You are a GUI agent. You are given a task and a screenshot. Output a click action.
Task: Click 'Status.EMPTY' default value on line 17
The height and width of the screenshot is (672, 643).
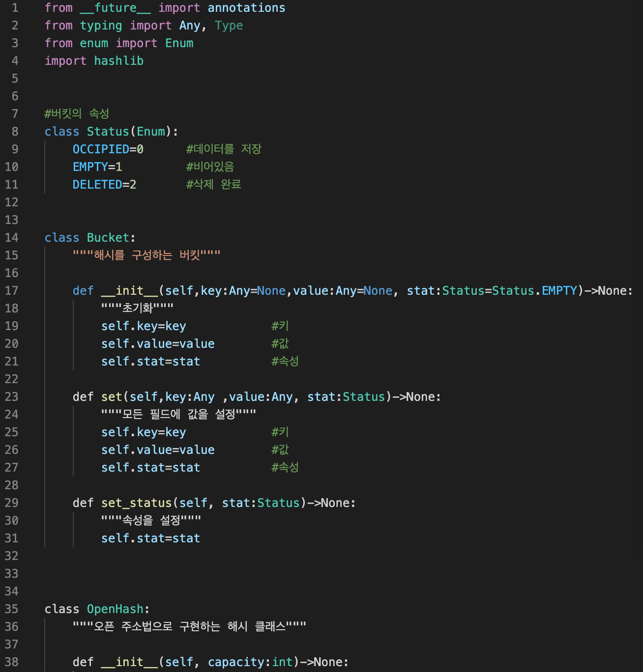coord(534,291)
